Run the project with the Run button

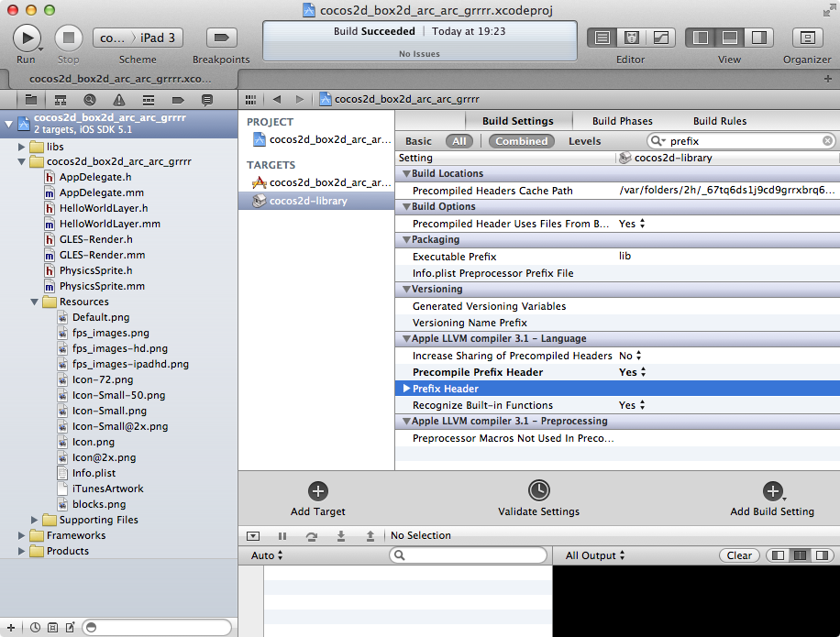click(x=27, y=38)
